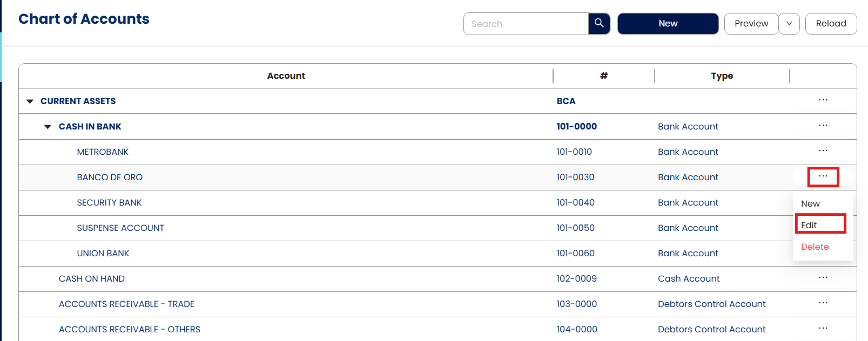Open more options for ACCOUNTS RECEIVABLE - TRADE
This screenshot has height=341, width=868.
(x=823, y=303)
